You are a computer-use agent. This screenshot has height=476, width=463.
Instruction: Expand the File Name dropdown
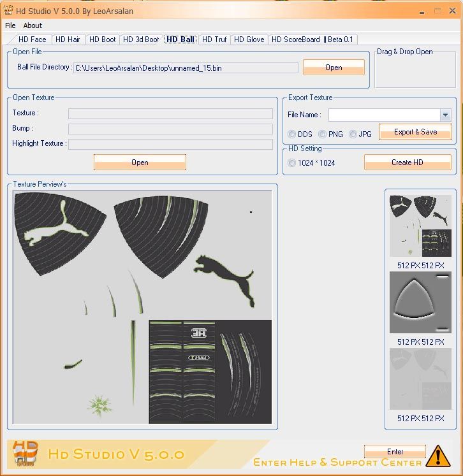click(x=445, y=115)
